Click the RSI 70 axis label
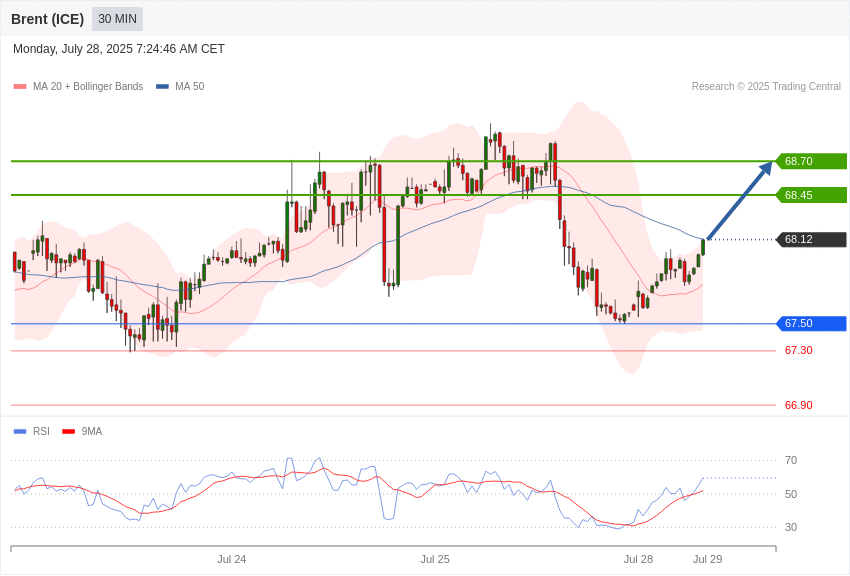This screenshot has width=850, height=576. 791,461
